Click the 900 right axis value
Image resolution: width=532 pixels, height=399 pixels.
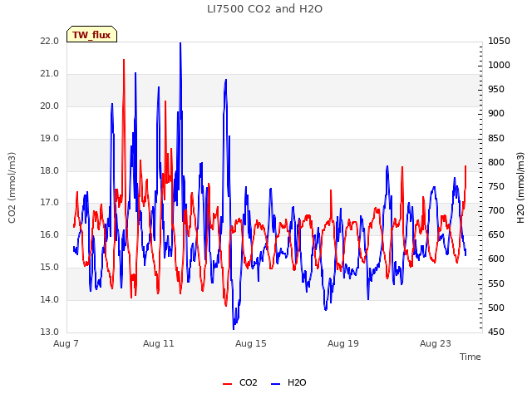(496, 113)
